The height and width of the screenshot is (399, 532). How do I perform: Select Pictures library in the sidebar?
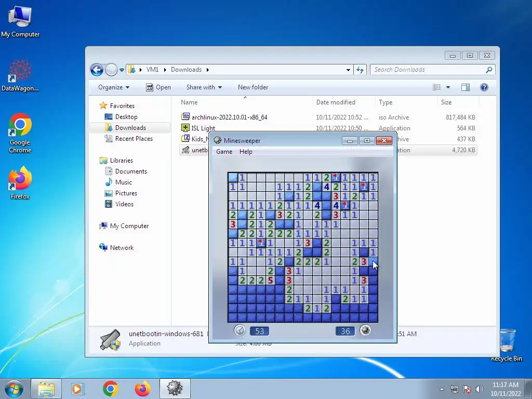[x=121, y=193]
